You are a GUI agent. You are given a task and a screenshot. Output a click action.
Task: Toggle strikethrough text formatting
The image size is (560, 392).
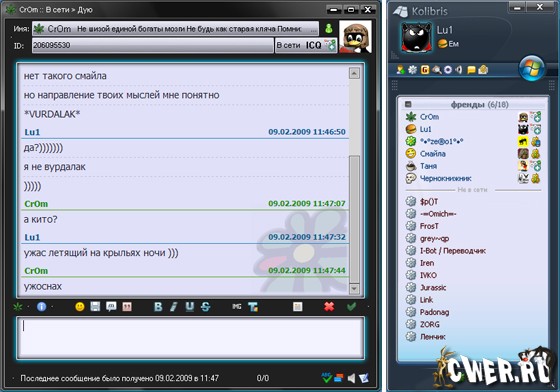pos(206,307)
